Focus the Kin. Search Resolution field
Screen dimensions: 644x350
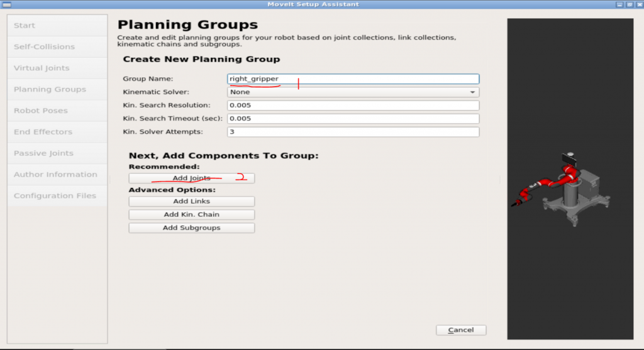(x=353, y=106)
